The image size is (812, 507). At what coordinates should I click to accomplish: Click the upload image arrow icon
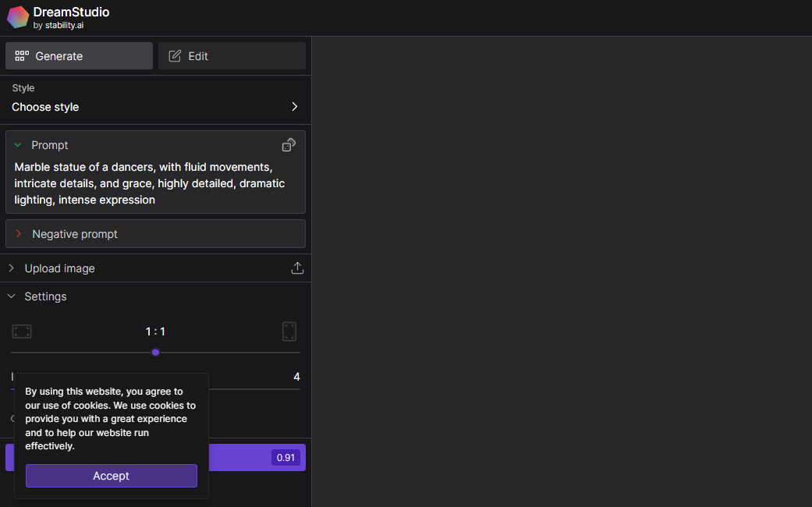click(297, 268)
